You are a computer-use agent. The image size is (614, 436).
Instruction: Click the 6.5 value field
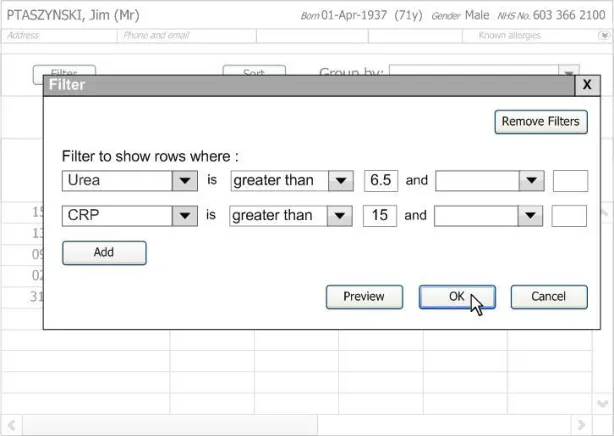point(380,181)
